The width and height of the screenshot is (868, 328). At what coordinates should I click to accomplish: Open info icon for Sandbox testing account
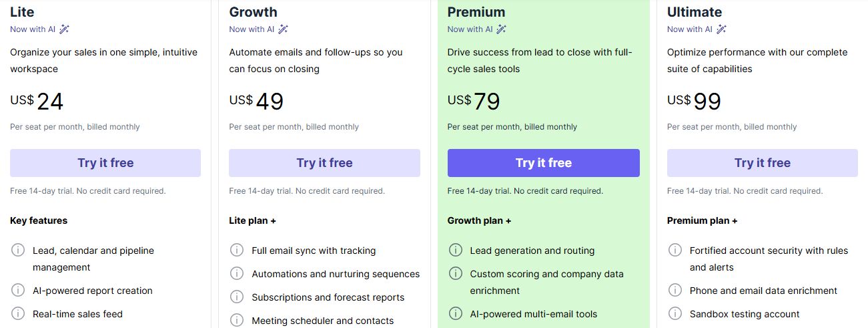coord(675,313)
